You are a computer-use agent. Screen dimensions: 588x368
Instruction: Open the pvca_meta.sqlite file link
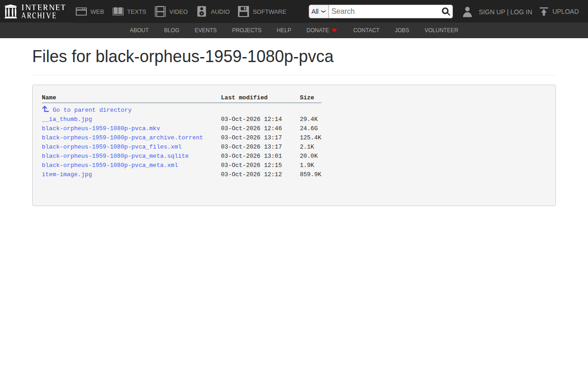tap(115, 156)
